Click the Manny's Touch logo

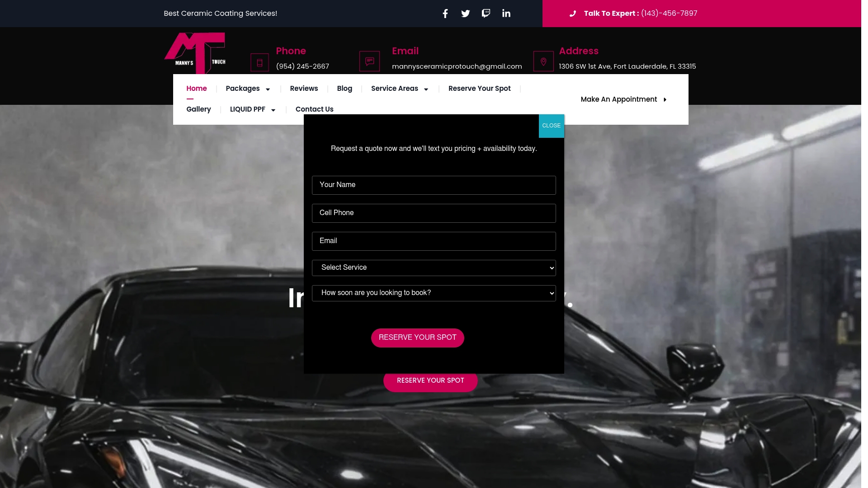(x=195, y=53)
